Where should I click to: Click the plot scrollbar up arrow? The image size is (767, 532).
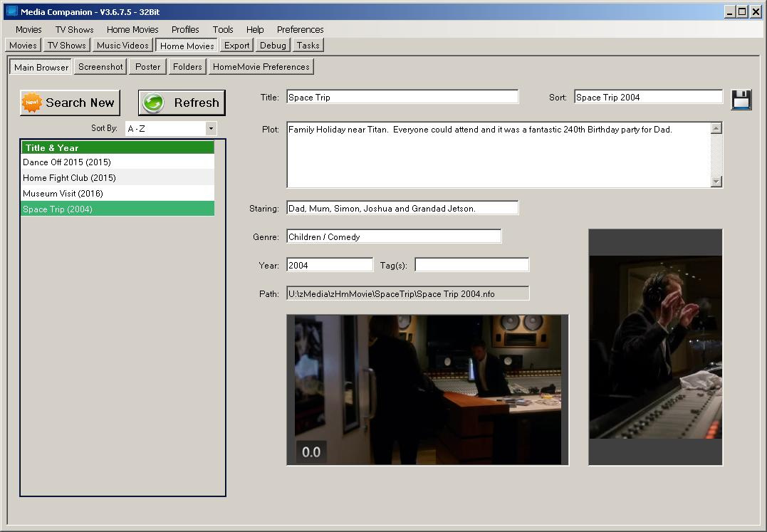coord(716,128)
